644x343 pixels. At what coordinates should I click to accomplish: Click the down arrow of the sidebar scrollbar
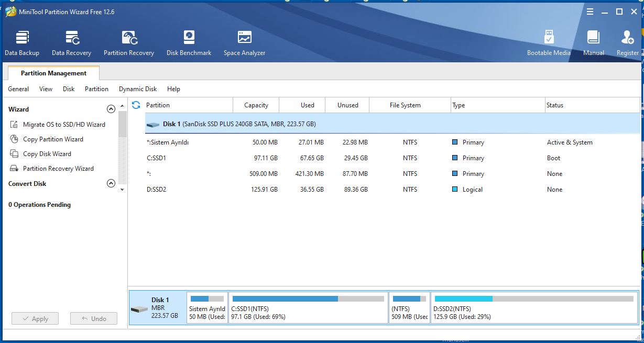pyautogui.click(x=123, y=190)
